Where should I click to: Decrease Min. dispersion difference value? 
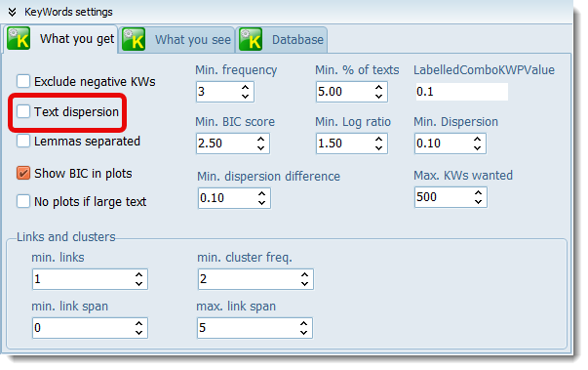click(x=261, y=203)
